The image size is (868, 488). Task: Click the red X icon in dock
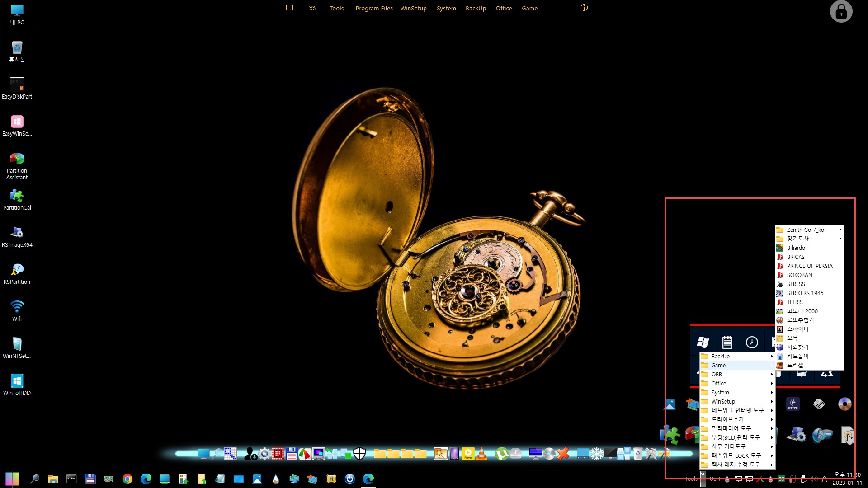tap(563, 453)
